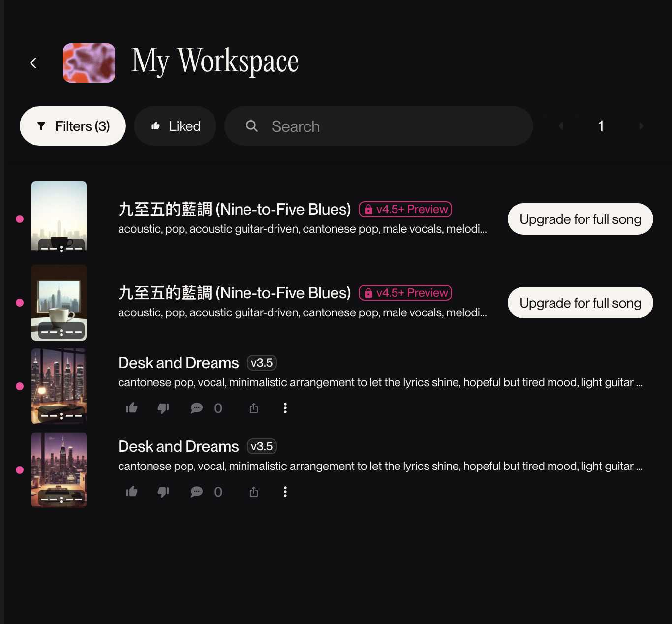Click the v4.5+ Preview badge on first song
This screenshot has height=624, width=672.
[405, 209]
